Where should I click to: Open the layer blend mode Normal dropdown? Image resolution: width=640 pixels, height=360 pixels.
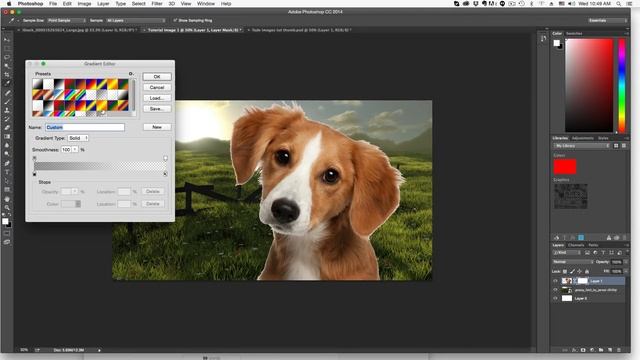573,262
